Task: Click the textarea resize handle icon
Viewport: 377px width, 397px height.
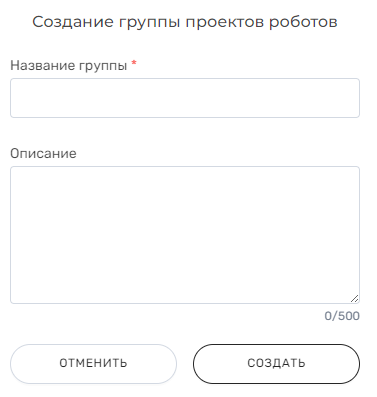Action: tap(354, 298)
